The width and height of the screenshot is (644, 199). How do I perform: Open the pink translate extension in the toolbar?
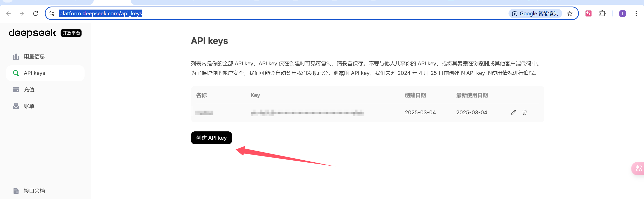[588, 14]
